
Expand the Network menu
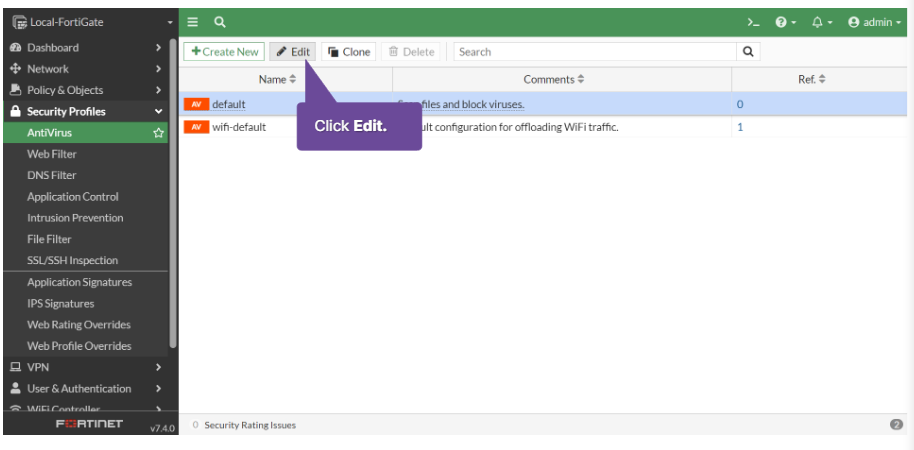pos(85,69)
